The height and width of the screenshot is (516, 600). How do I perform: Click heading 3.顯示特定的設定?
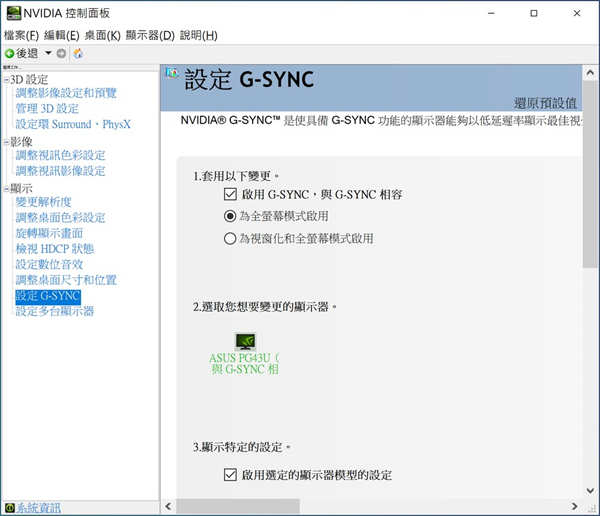pyautogui.click(x=242, y=447)
